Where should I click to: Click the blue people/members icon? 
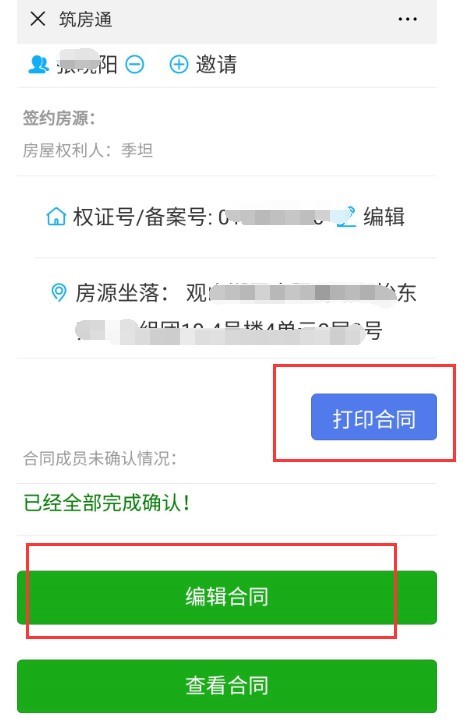coord(39,64)
